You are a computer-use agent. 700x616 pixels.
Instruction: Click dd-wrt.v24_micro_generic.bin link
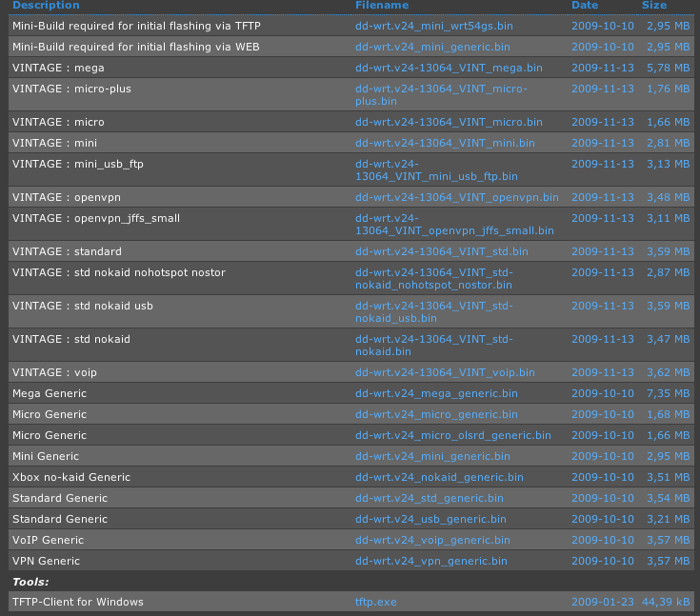click(x=436, y=414)
